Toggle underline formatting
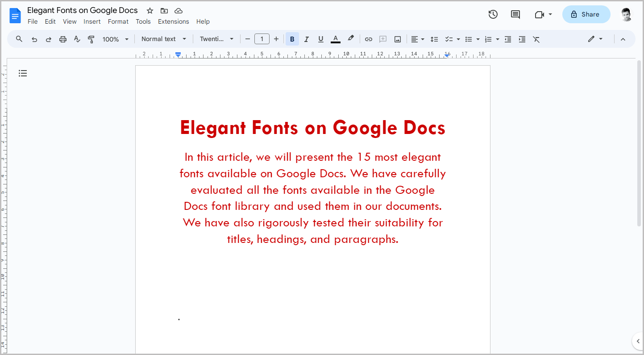The height and width of the screenshot is (355, 644). (320, 39)
